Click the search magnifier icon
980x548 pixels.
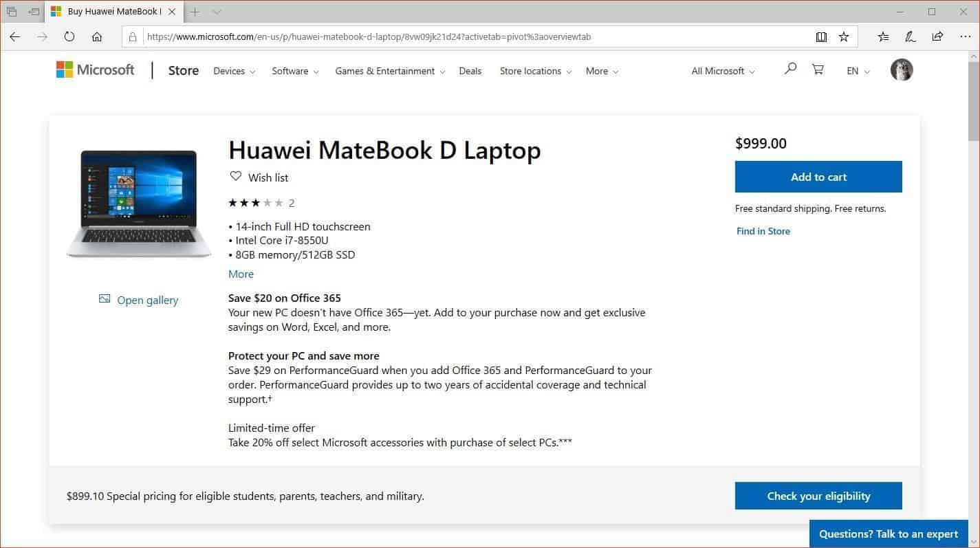pos(790,69)
